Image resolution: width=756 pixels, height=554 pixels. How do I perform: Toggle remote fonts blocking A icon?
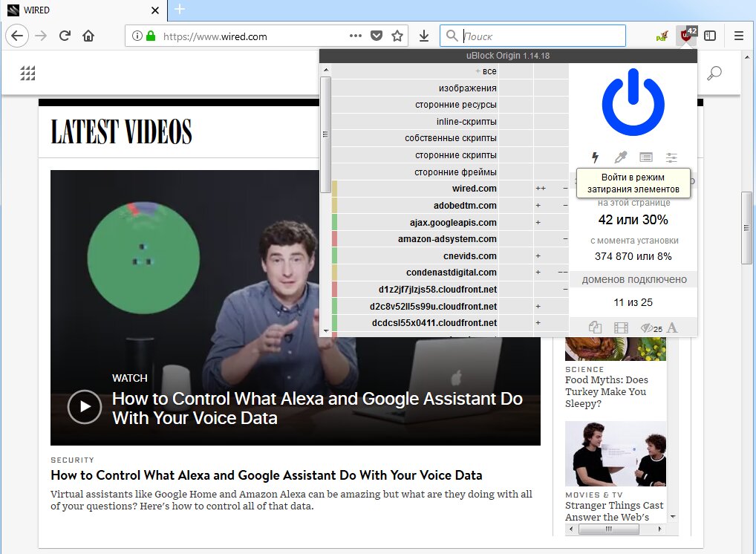[672, 327]
